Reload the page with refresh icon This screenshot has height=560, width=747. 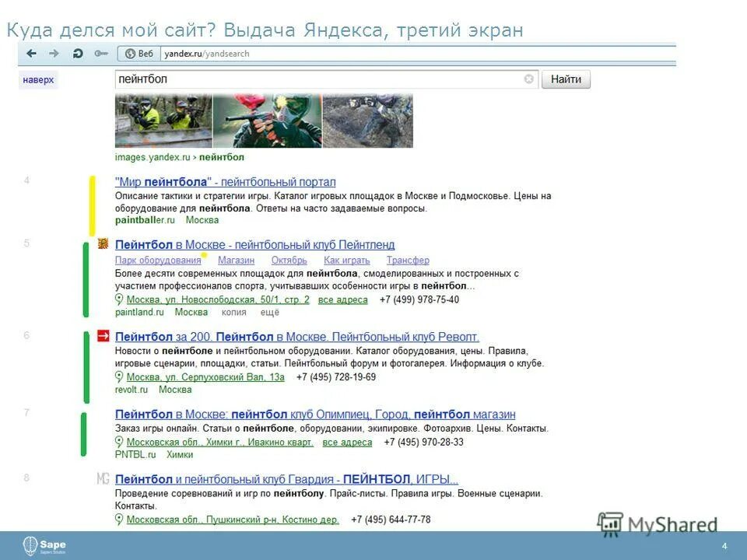78,54
